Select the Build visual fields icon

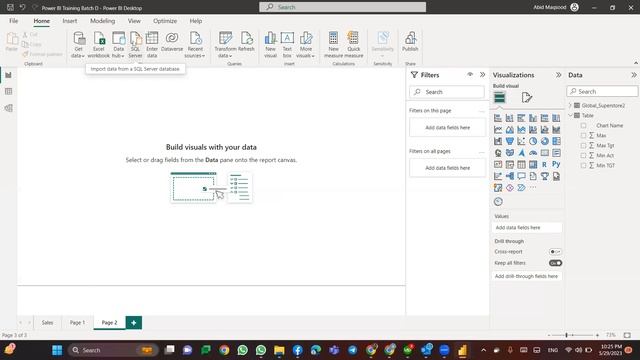coord(500,98)
